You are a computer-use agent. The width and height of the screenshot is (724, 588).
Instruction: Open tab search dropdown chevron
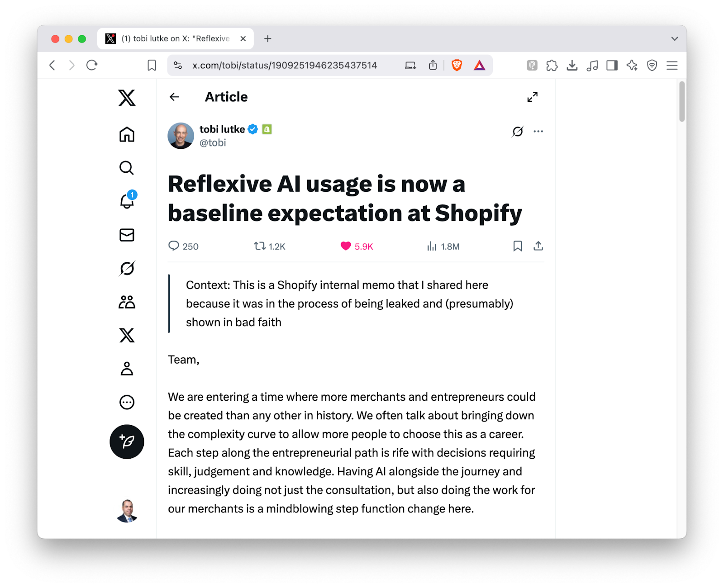675,38
